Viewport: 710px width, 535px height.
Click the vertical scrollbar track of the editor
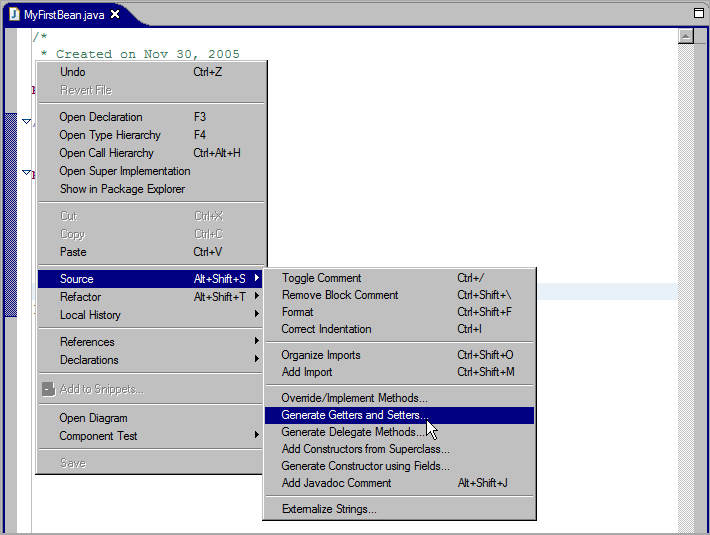coord(686,287)
